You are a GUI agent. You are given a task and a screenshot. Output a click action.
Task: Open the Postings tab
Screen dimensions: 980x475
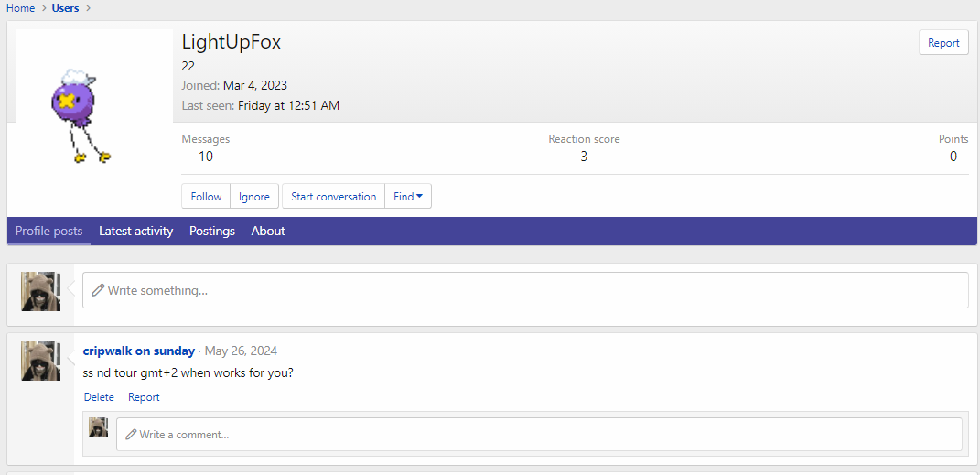pyautogui.click(x=211, y=231)
